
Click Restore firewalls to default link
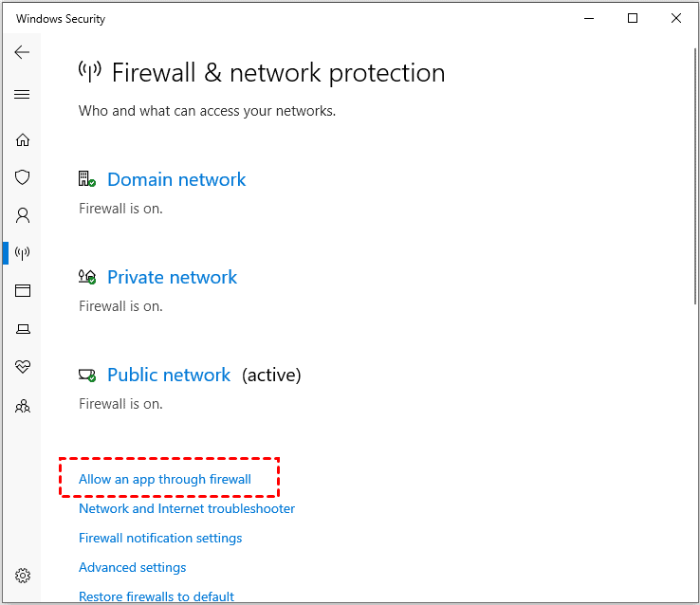(157, 596)
